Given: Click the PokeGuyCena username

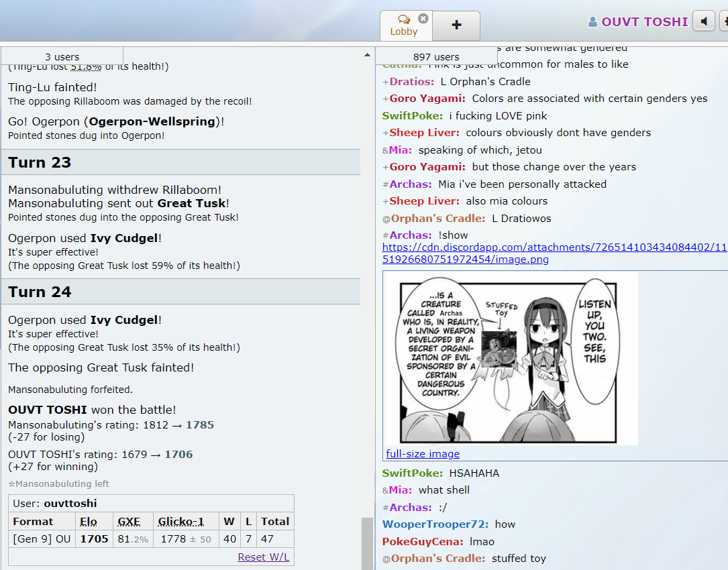Looking at the screenshot, I should (423, 542).
